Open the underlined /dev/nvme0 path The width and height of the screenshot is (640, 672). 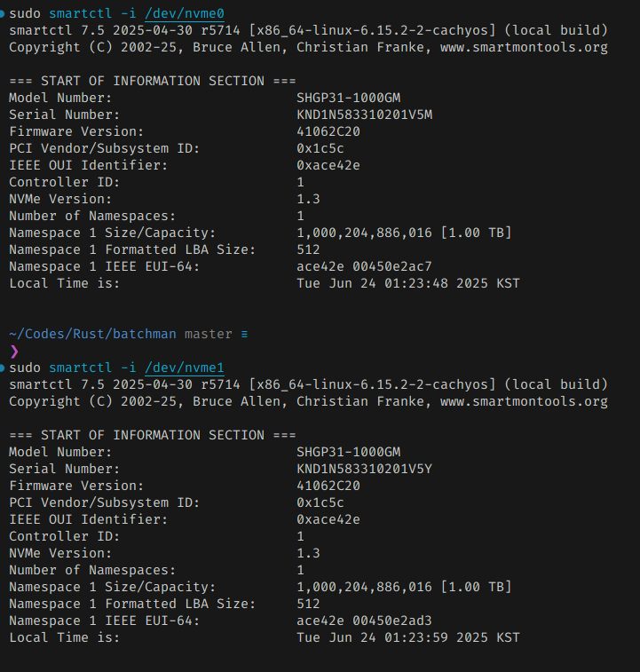tap(185, 13)
